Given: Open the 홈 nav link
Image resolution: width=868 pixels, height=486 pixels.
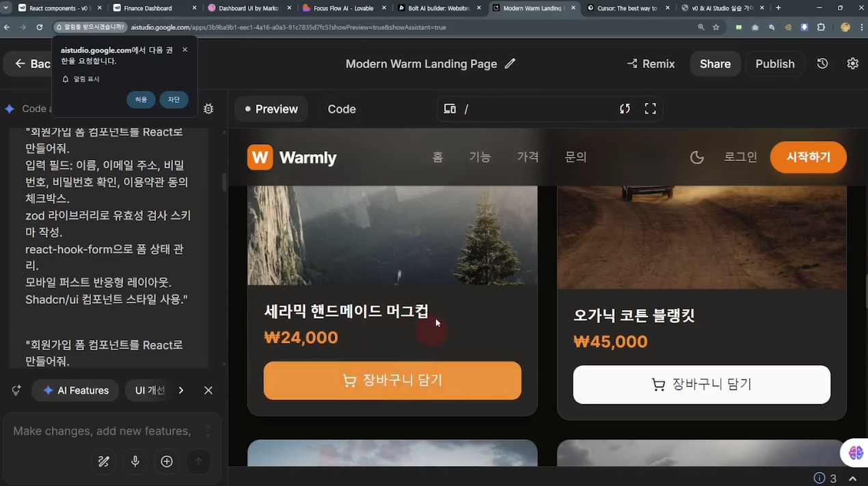Looking at the screenshot, I should (x=437, y=157).
